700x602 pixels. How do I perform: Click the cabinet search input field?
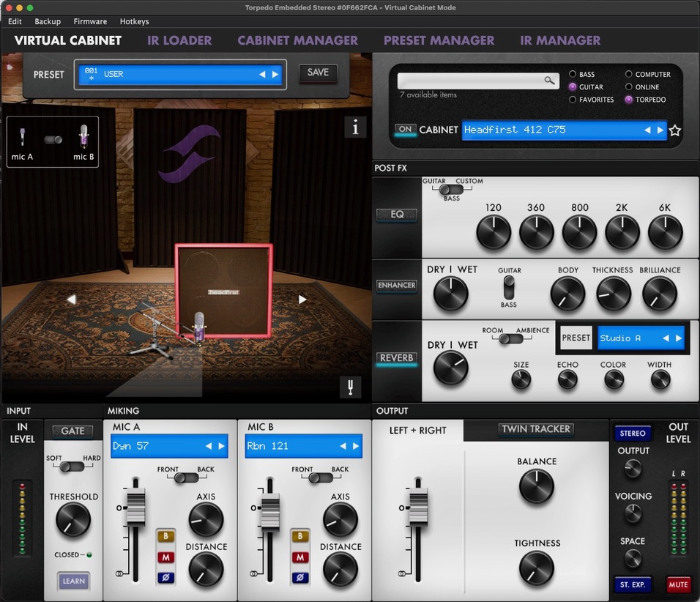[x=470, y=80]
